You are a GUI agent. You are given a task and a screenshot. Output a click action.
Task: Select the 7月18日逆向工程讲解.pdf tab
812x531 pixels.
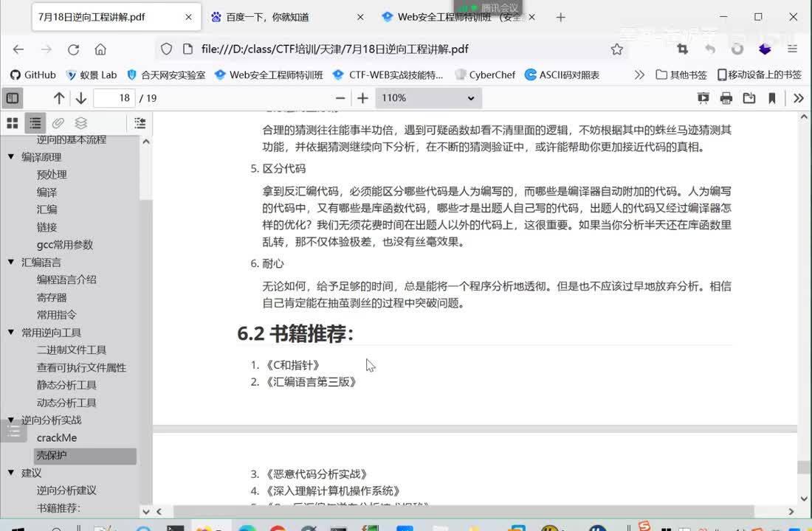(x=117, y=17)
